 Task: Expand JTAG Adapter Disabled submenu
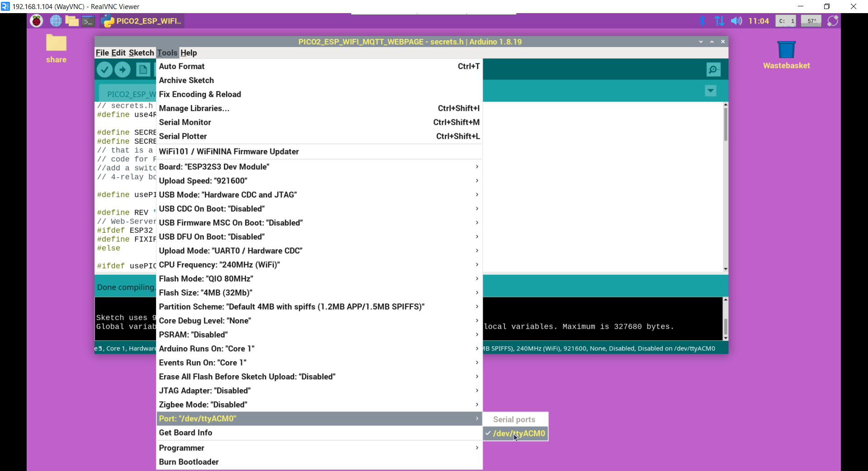click(x=319, y=391)
